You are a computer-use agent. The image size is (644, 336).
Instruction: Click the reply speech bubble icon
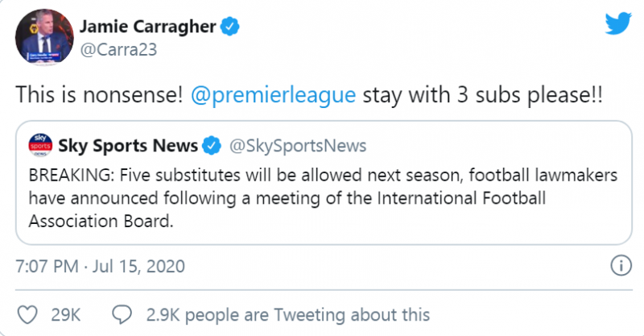point(122,314)
